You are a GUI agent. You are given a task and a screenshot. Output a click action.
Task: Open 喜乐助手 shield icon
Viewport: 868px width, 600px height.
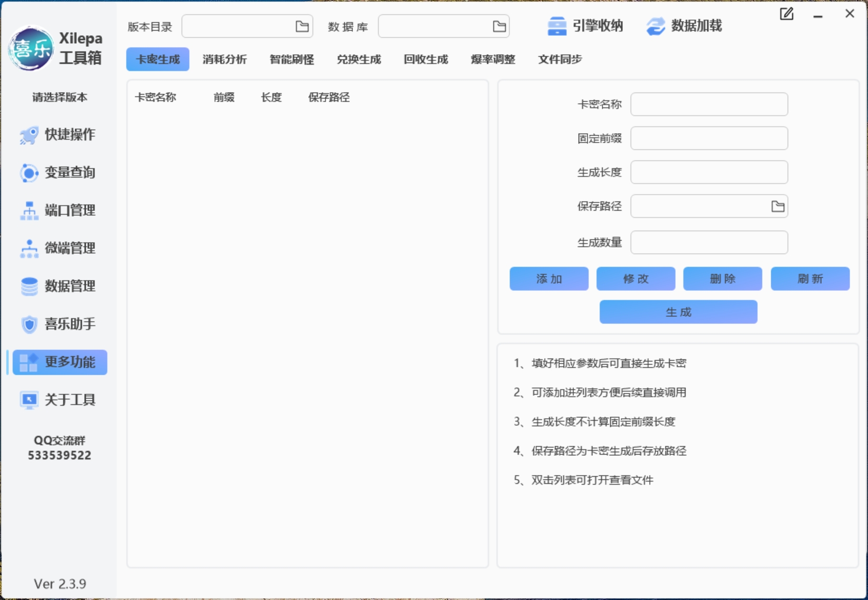[x=29, y=324]
